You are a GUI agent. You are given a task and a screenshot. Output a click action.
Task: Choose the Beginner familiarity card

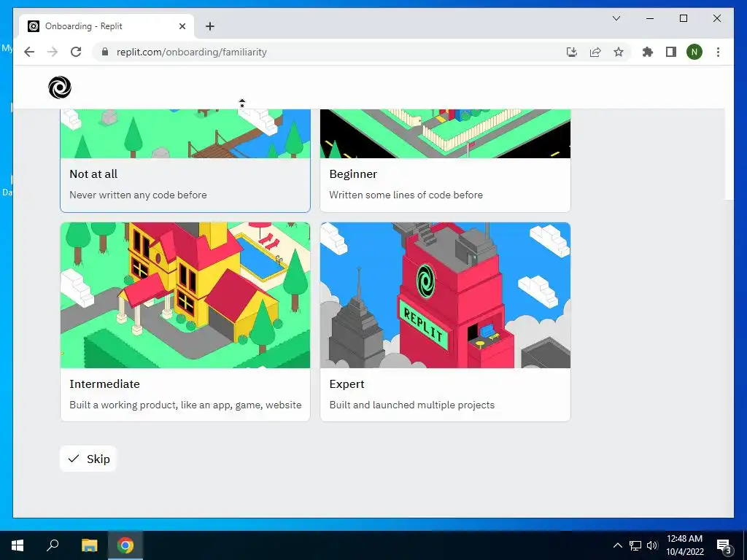[x=445, y=160]
